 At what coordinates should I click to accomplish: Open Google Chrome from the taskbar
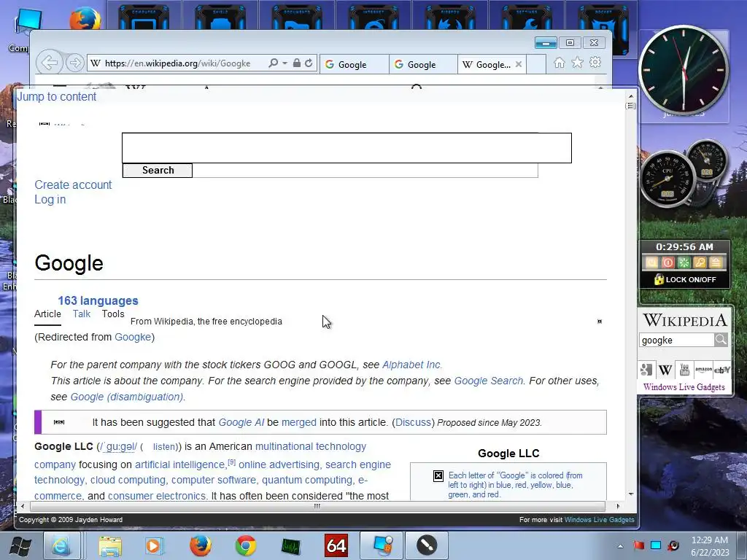tap(245, 545)
